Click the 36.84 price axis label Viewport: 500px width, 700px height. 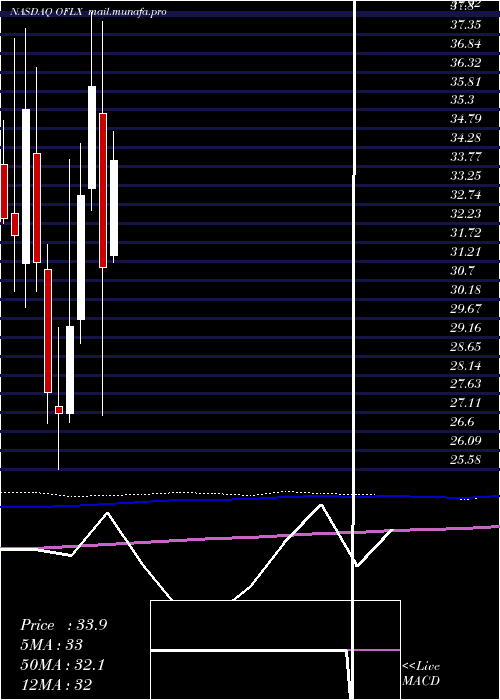point(466,44)
